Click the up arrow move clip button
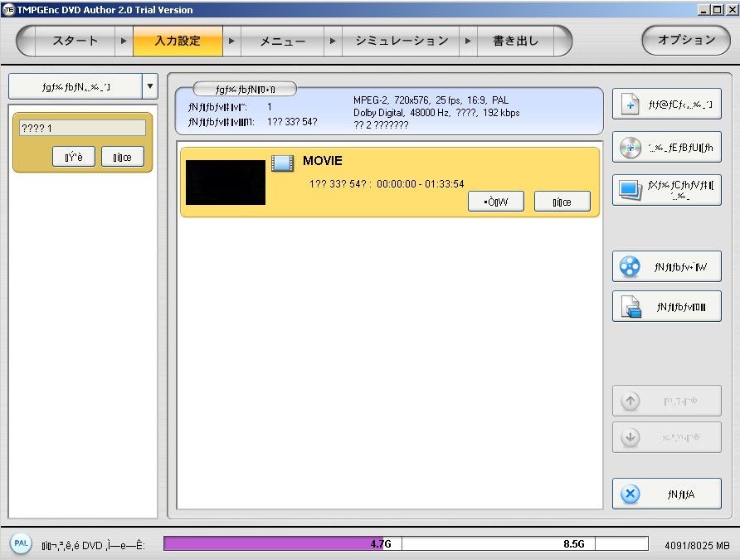740x560 pixels. 667,401
